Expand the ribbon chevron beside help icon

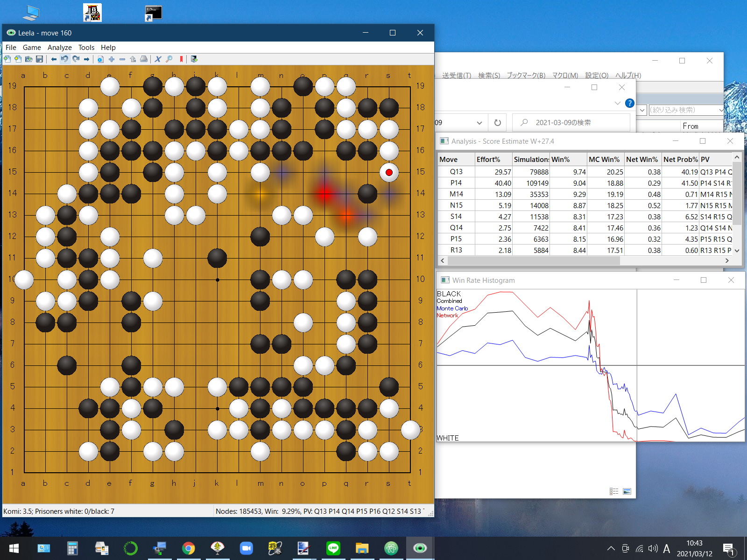click(617, 103)
